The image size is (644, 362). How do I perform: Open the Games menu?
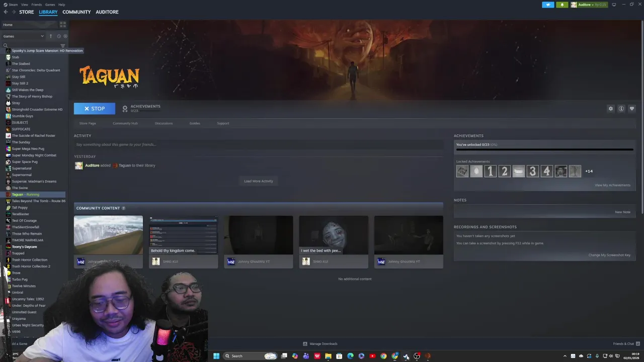coord(50,5)
